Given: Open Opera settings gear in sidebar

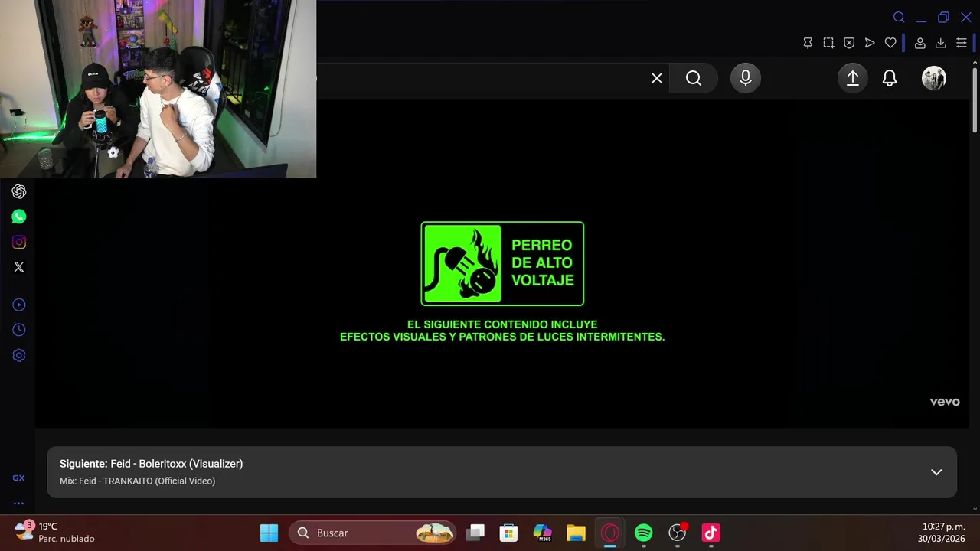Looking at the screenshot, I should click(19, 355).
